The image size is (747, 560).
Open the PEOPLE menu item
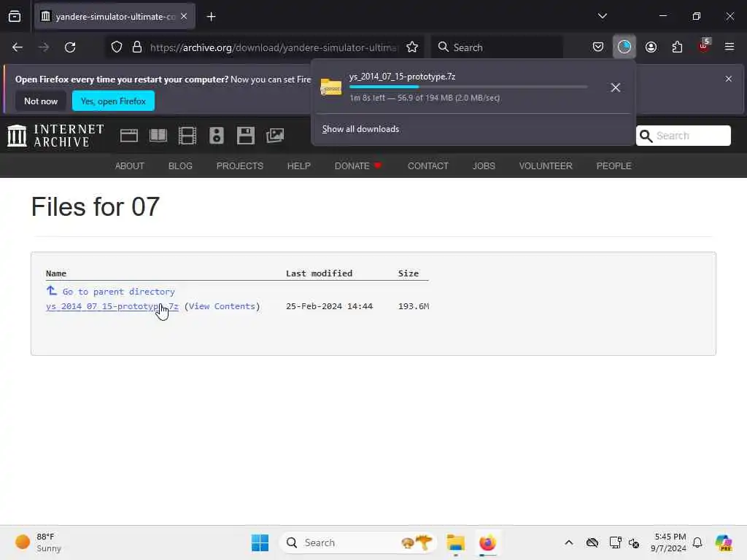614,166
